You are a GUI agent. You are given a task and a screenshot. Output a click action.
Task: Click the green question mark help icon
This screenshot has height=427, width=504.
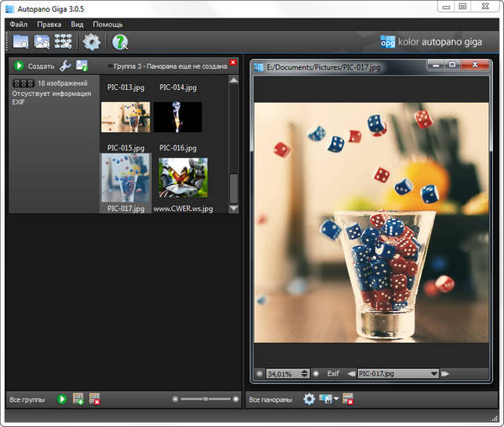point(120,42)
